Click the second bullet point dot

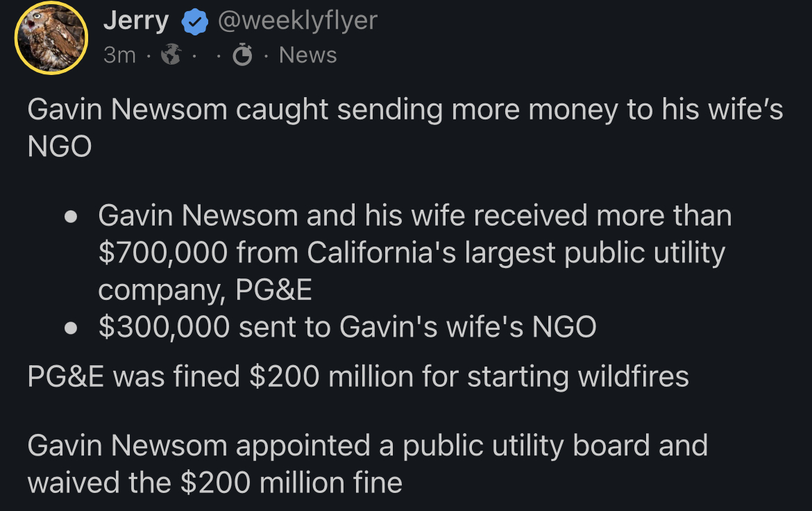tap(70, 328)
